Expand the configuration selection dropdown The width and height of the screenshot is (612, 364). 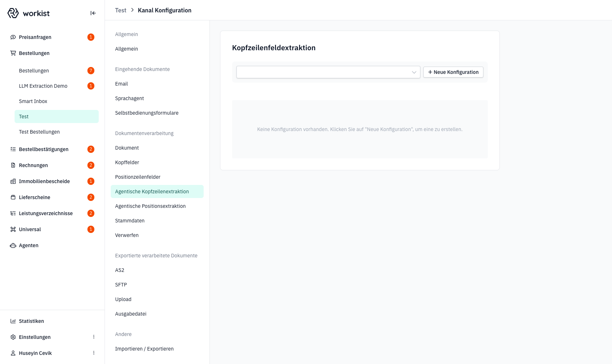tap(328, 72)
